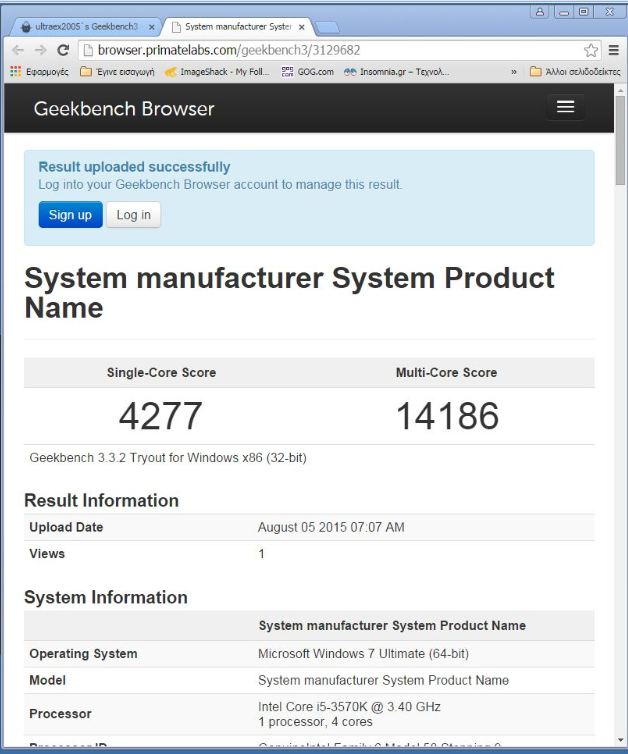Open GOG.com bookmark

pyautogui.click(x=308, y=72)
